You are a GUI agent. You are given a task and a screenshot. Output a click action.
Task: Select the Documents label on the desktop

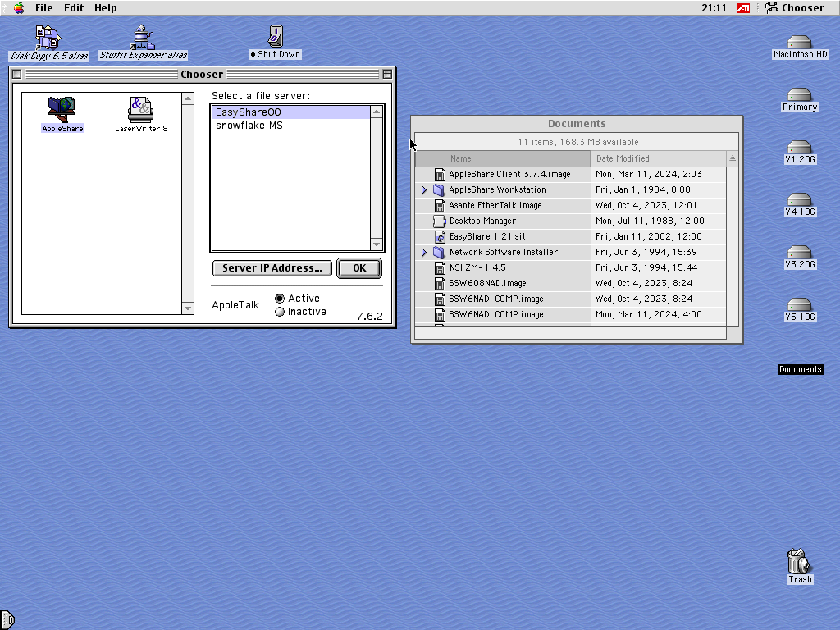pyautogui.click(x=801, y=370)
